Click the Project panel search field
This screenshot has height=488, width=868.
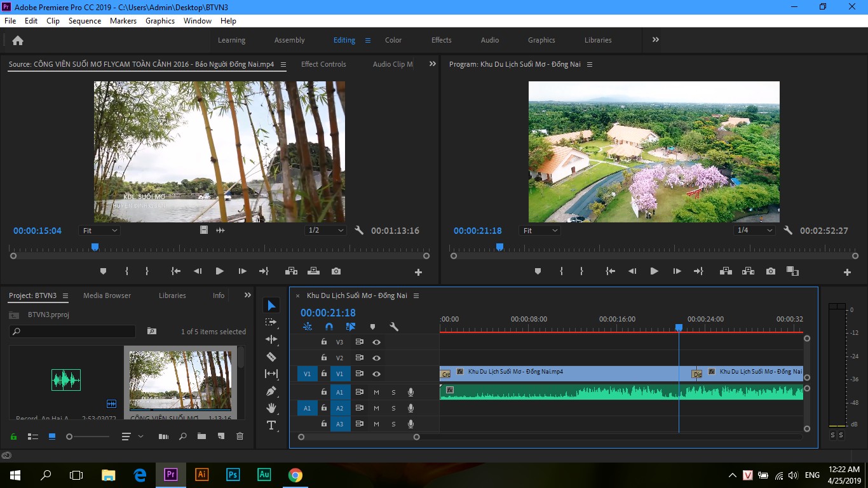pos(72,331)
